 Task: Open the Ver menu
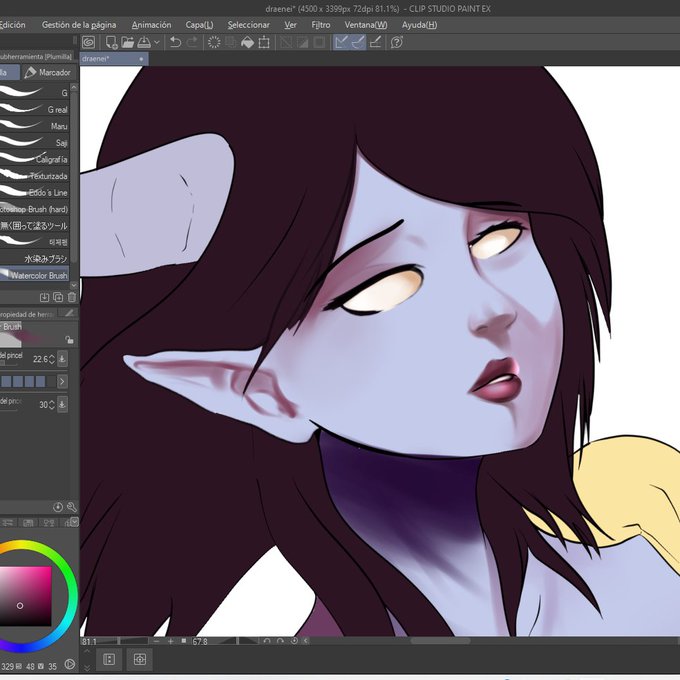(291, 25)
